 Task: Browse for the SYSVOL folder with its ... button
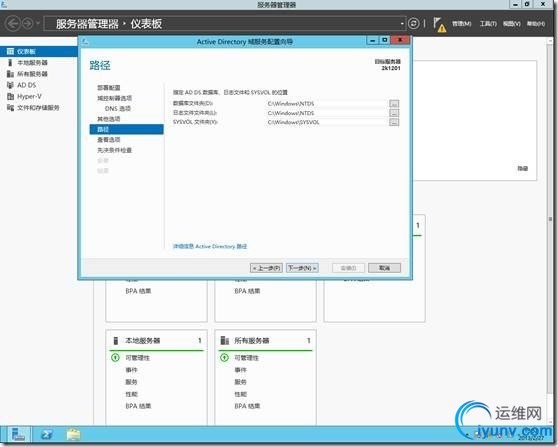(x=394, y=122)
